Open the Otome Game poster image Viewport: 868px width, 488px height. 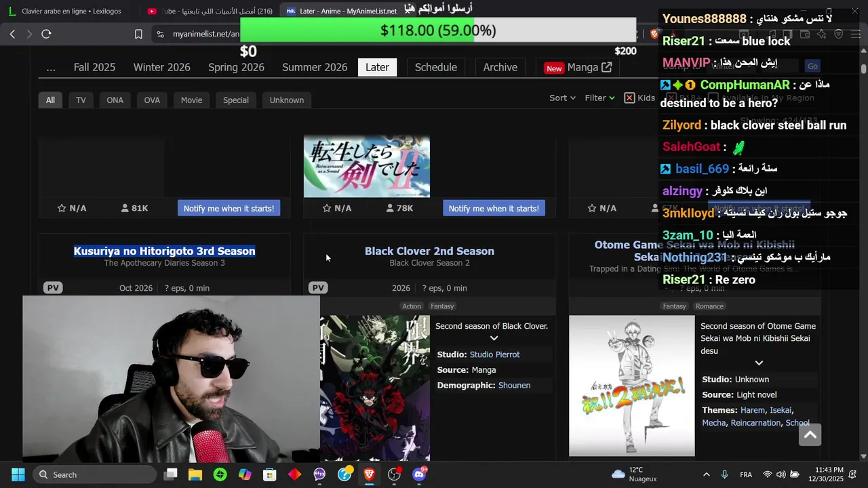coord(631,386)
